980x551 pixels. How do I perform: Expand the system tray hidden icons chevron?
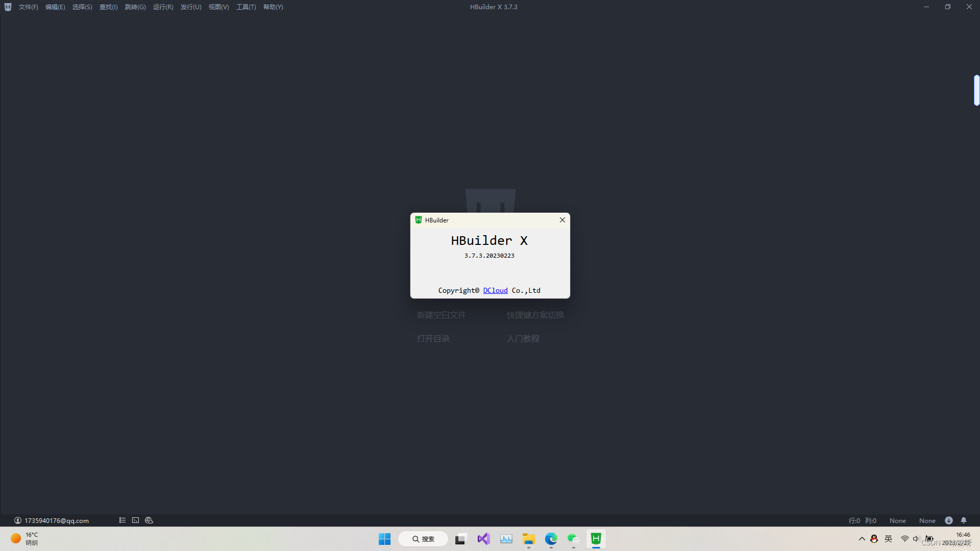point(862,539)
